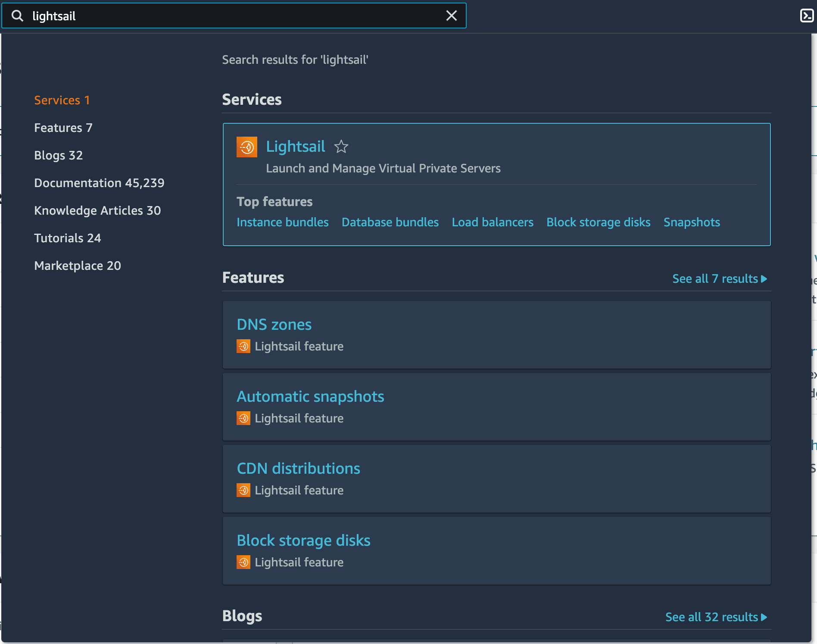Viewport: 817px width, 644px height.
Task: Click the icon beside DNS zones feature
Action: 243,346
